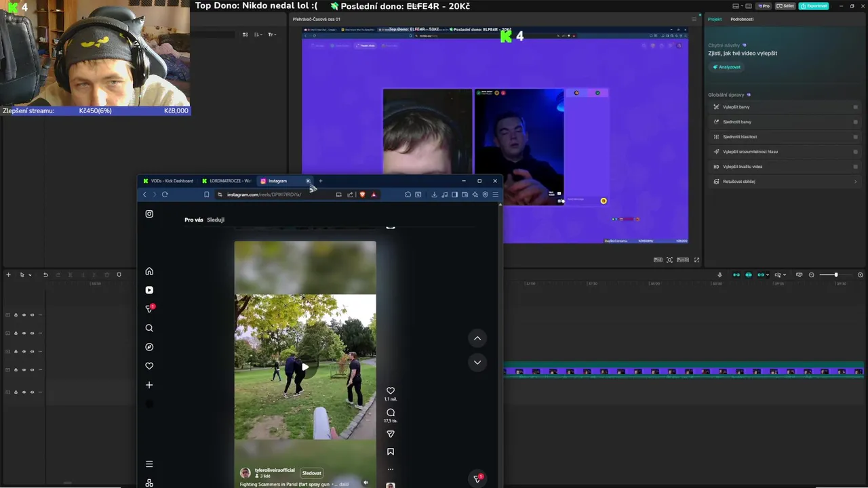Zoom out the timeline with minus icon
Viewport: 868px width, 488px height.
click(812, 274)
